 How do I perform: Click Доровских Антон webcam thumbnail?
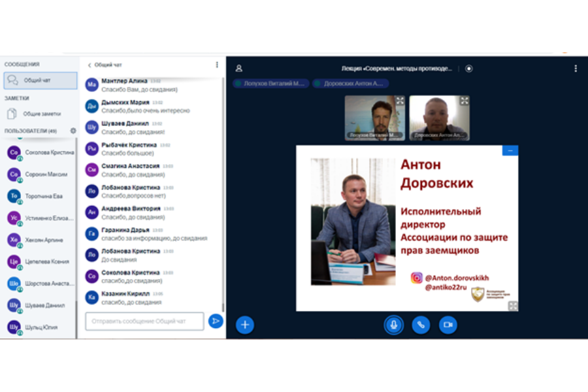click(439, 118)
